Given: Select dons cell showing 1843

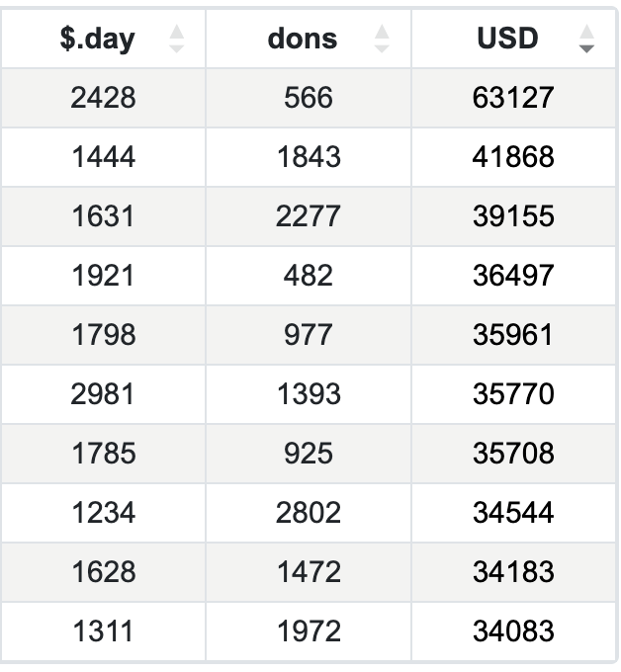Looking at the screenshot, I should point(309,157).
